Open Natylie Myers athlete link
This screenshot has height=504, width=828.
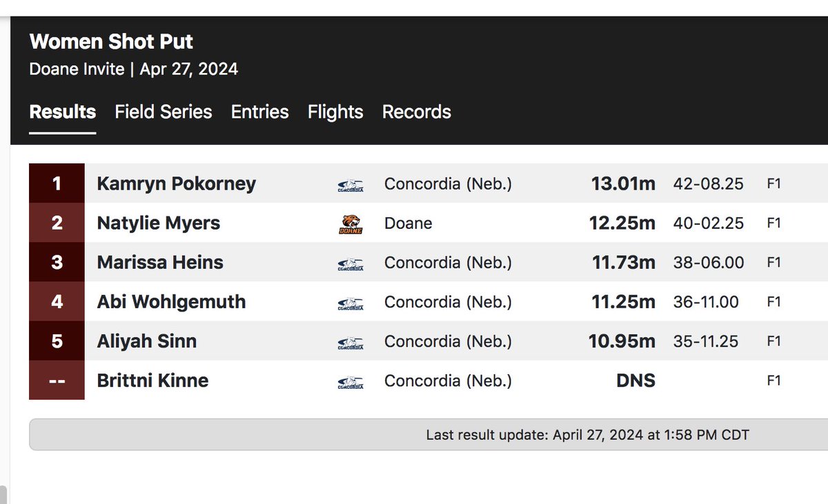pyautogui.click(x=159, y=223)
